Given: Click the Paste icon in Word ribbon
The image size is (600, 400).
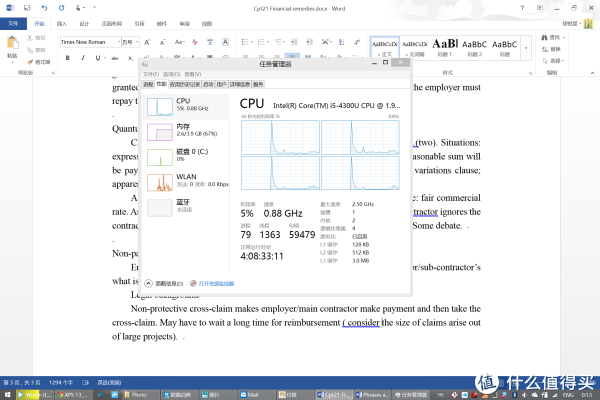Looking at the screenshot, I should pyautogui.click(x=13, y=42).
